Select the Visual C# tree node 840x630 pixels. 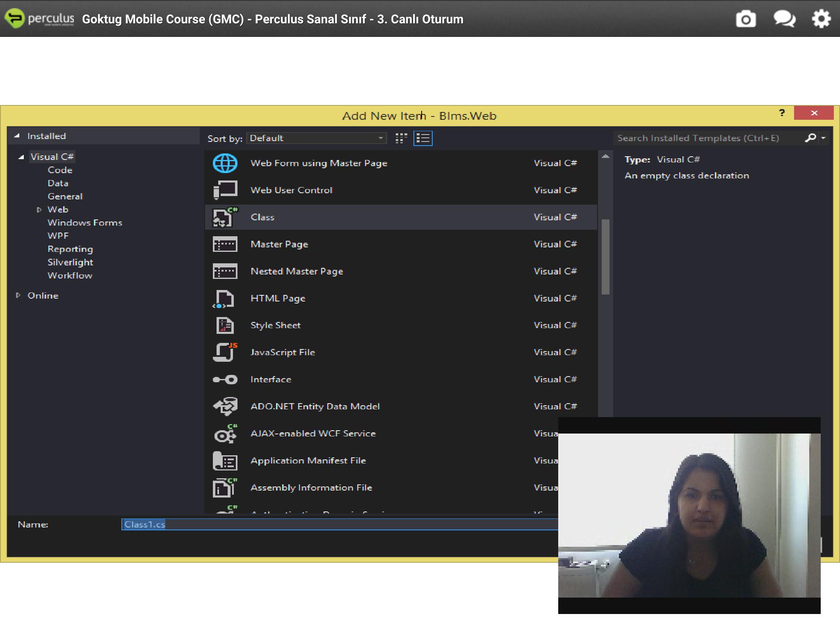click(x=52, y=157)
